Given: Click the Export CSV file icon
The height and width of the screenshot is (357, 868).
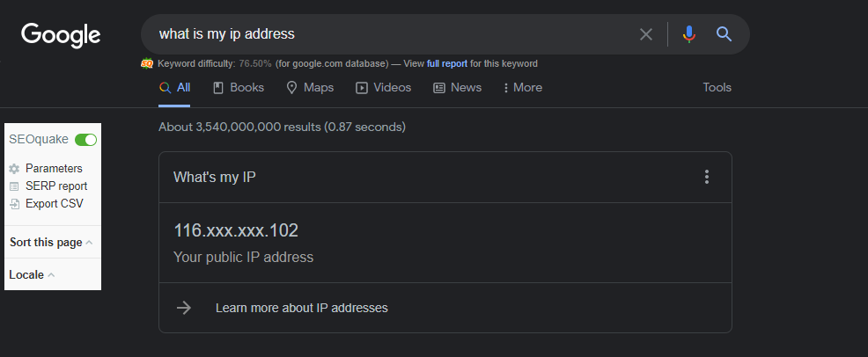Looking at the screenshot, I should (14, 204).
